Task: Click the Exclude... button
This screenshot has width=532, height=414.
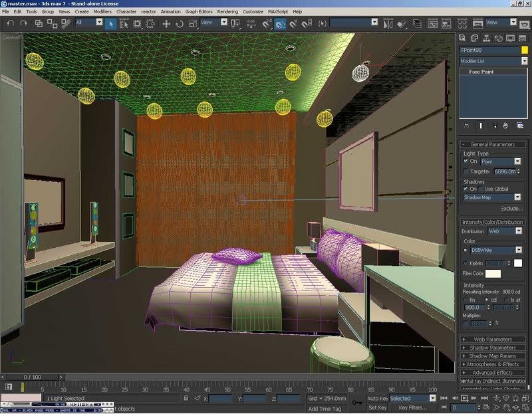Action: coord(512,209)
